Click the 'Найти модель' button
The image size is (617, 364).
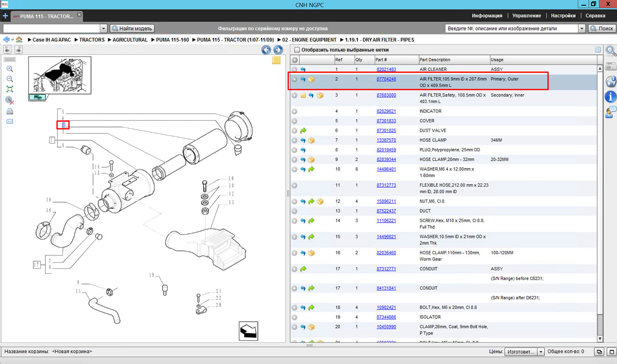132,28
